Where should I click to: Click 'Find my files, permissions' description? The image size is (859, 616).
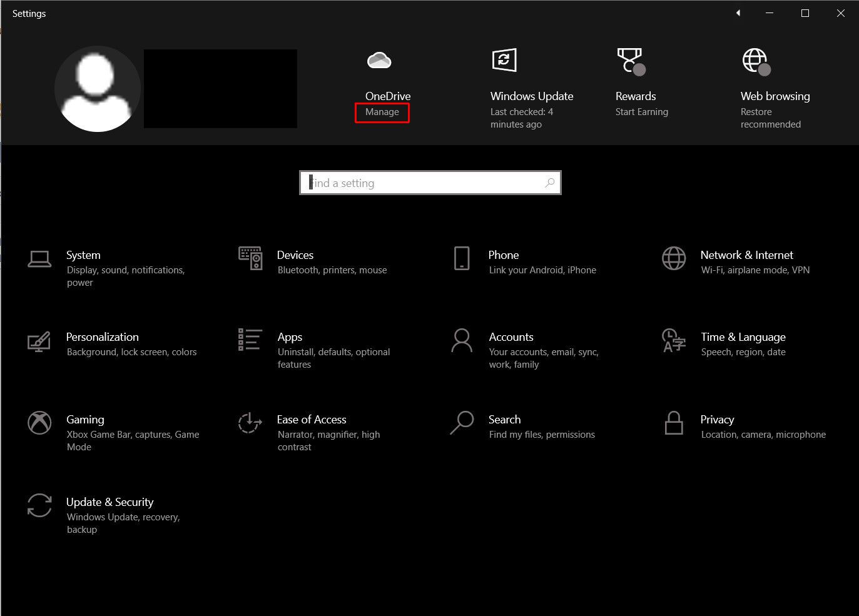542,435
